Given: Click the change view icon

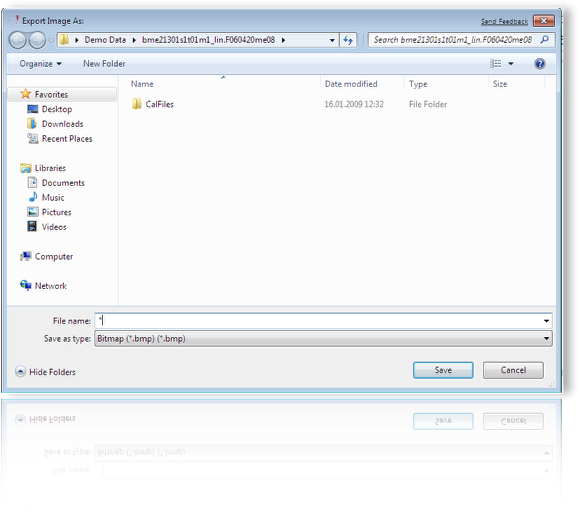Looking at the screenshot, I should click(496, 64).
